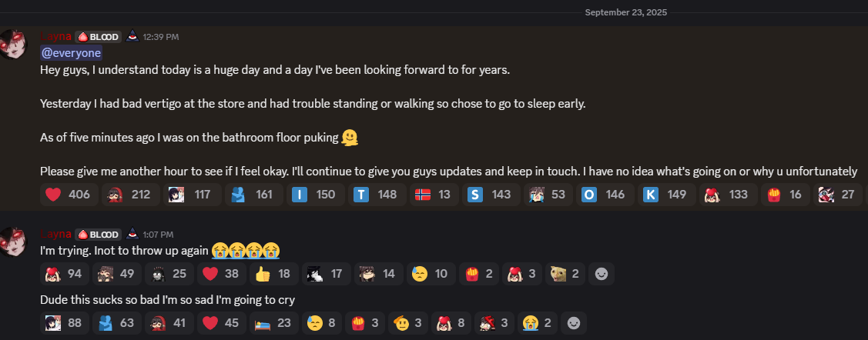Click the role icon beside 1:07 PM timestamp
This screenshot has width=868, height=340.
(x=132, y=233)
